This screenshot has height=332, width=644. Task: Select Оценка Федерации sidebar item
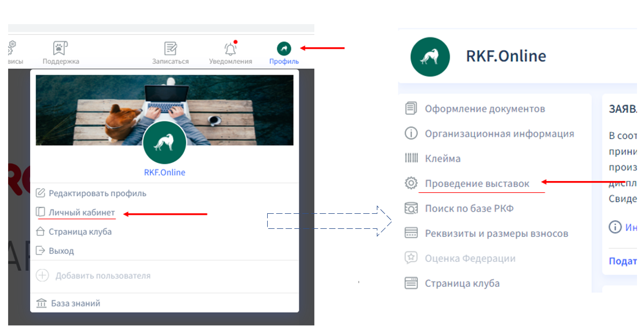pos(469,258)
